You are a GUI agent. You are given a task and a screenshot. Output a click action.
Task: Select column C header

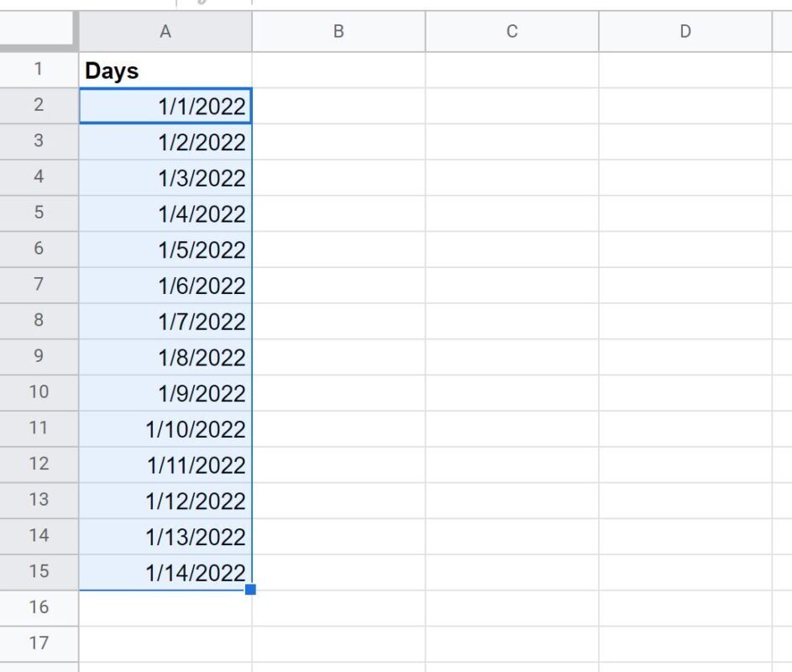511,31
